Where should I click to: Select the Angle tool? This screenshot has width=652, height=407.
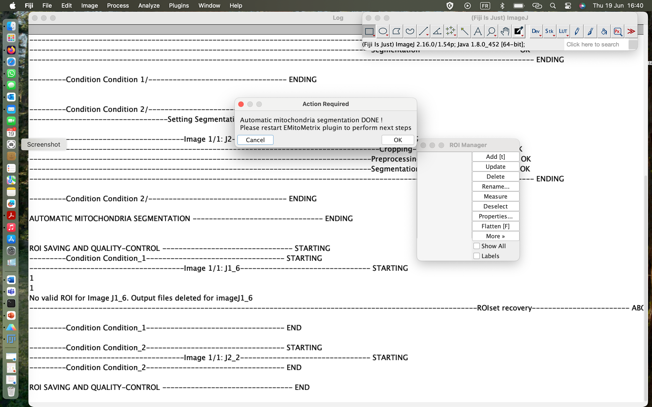pos(437,31)
